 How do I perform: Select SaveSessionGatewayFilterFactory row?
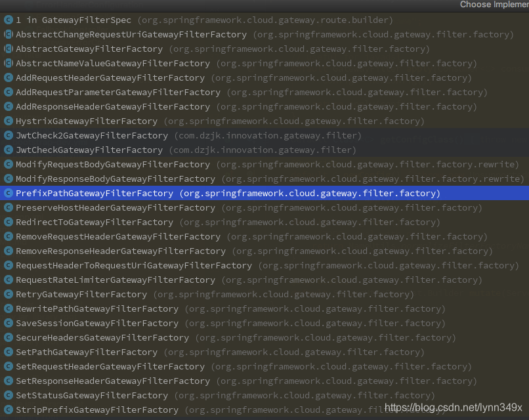(x=264, y=323)
